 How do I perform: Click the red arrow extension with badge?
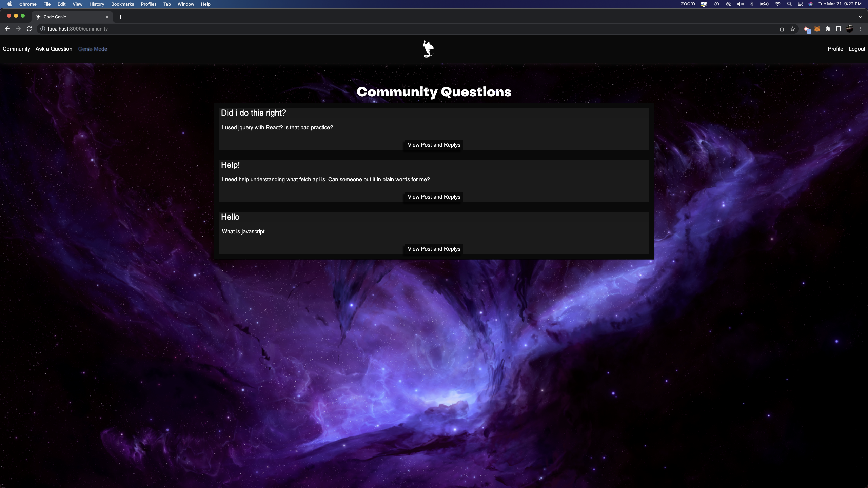tap(807, 29)
